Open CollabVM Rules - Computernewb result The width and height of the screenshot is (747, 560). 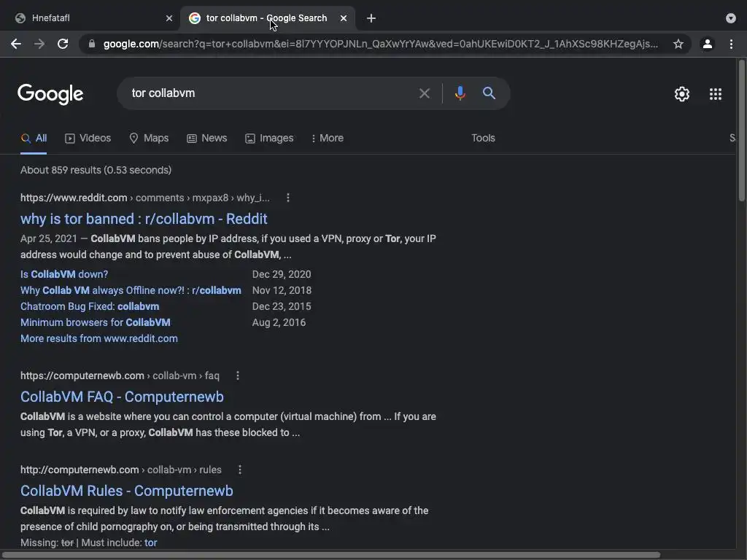pos(127,491)
